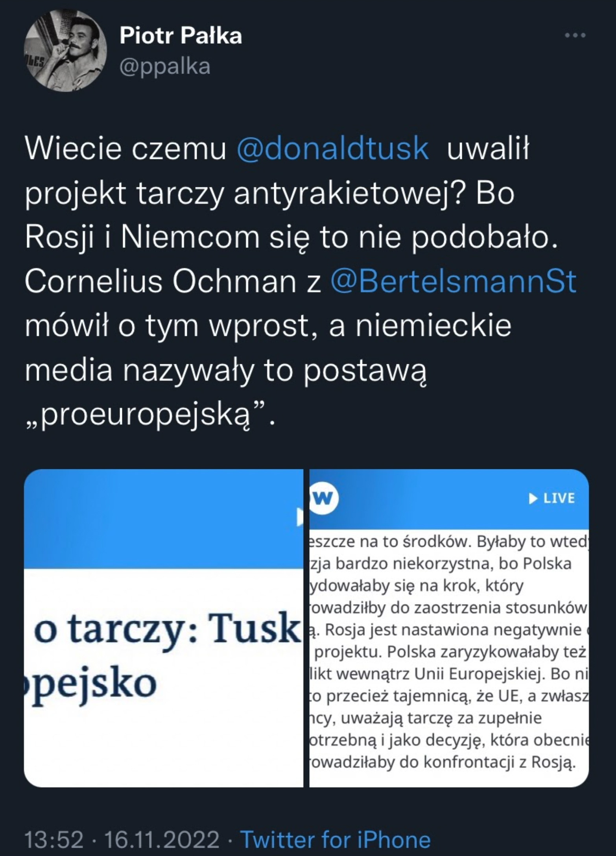Click the blue header of left image

pyautogui.click(x=163, y=519)
